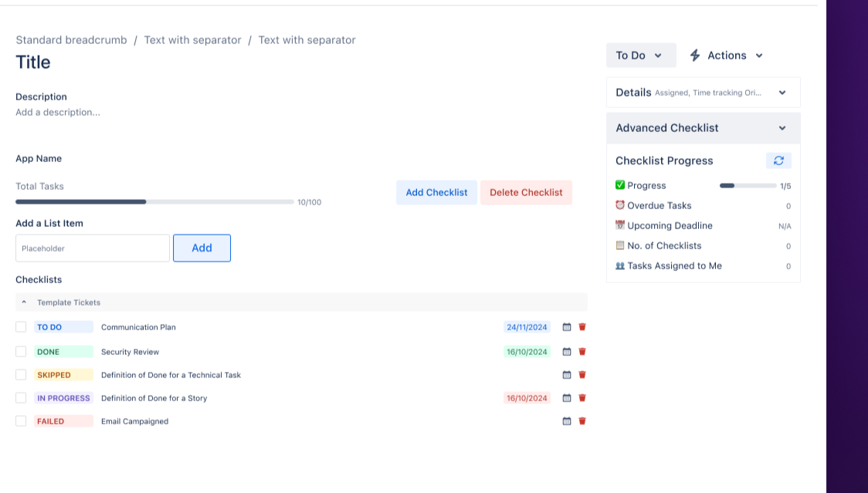The image size is (868, 493).
Task: Toggle the Email Campaigned checkbox
Action: click(x=21, y=421)
